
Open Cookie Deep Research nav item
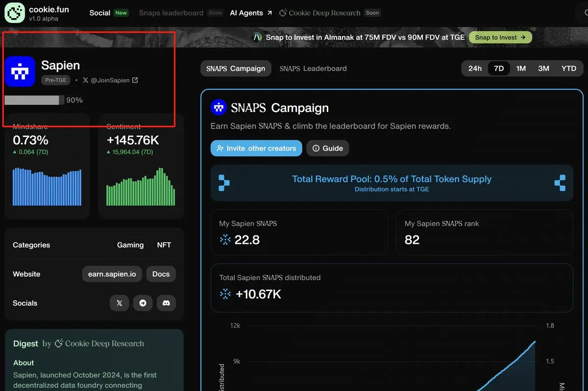coord(325,13)
